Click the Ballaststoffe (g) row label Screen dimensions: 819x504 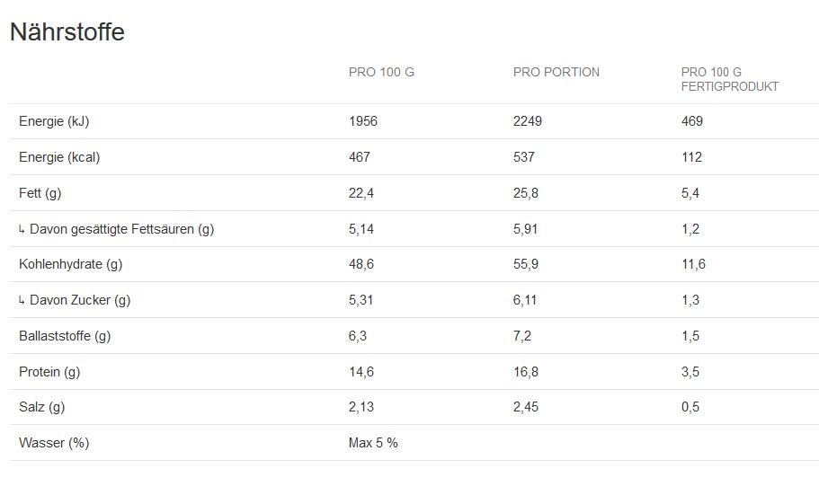[x=65, y=336]
